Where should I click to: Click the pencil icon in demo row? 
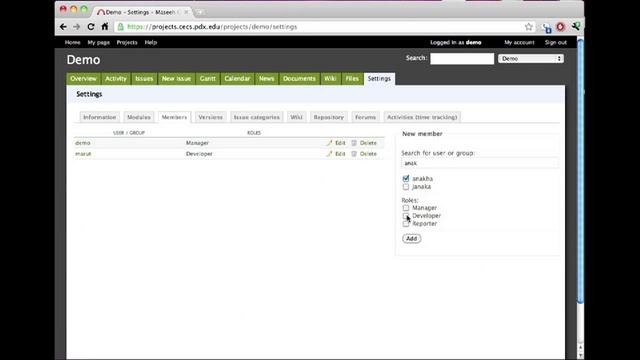[x=329, y=143]
